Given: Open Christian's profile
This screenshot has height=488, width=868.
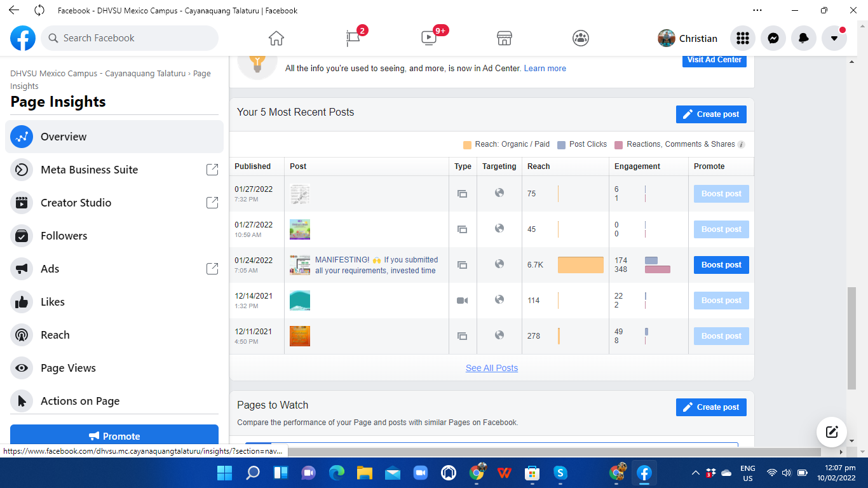Looking at the screenshot, I should [x=688, y=38].
